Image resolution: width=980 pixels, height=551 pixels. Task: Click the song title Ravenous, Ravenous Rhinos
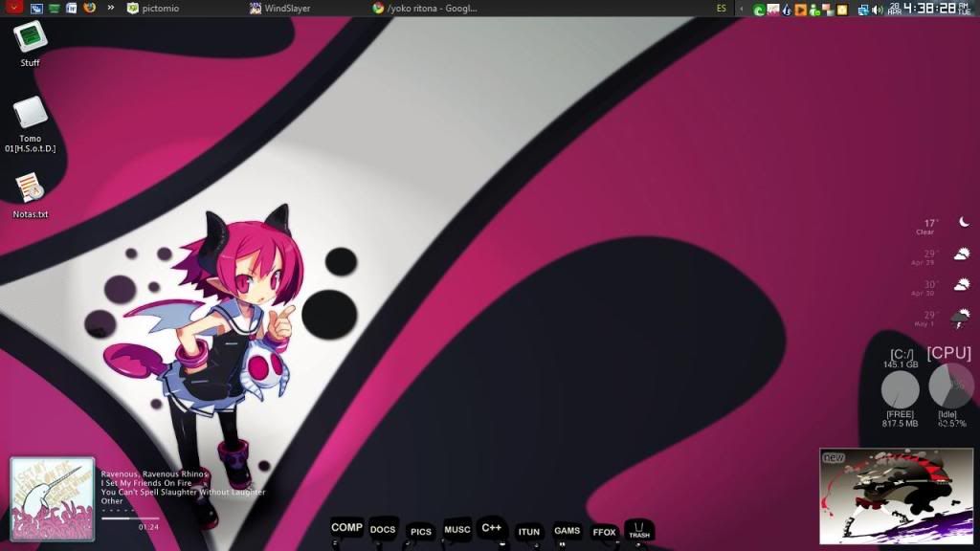pos(154,474)
